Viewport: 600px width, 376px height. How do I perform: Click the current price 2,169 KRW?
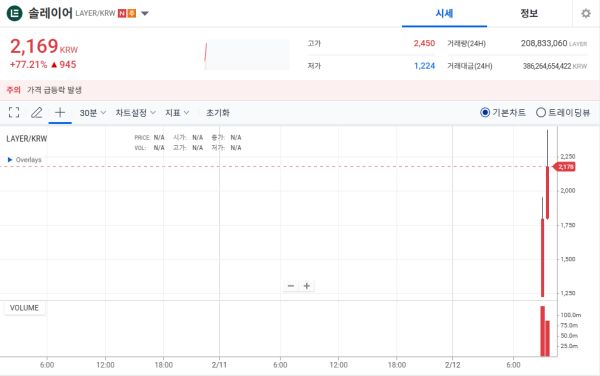[44, 47]
